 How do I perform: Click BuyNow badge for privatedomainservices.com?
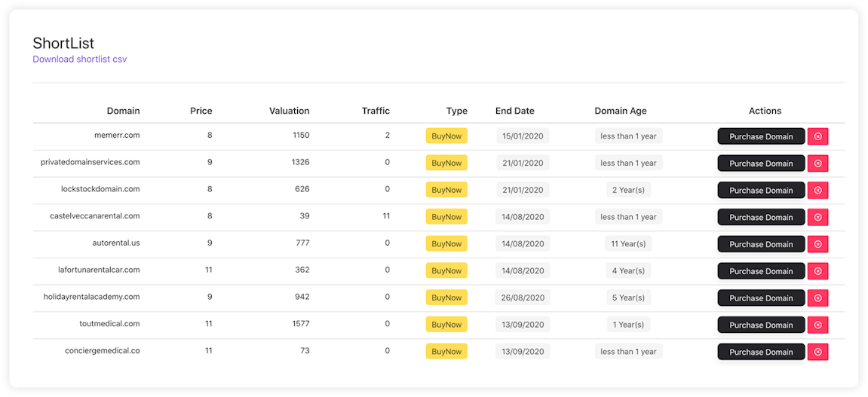coord(446,163)
